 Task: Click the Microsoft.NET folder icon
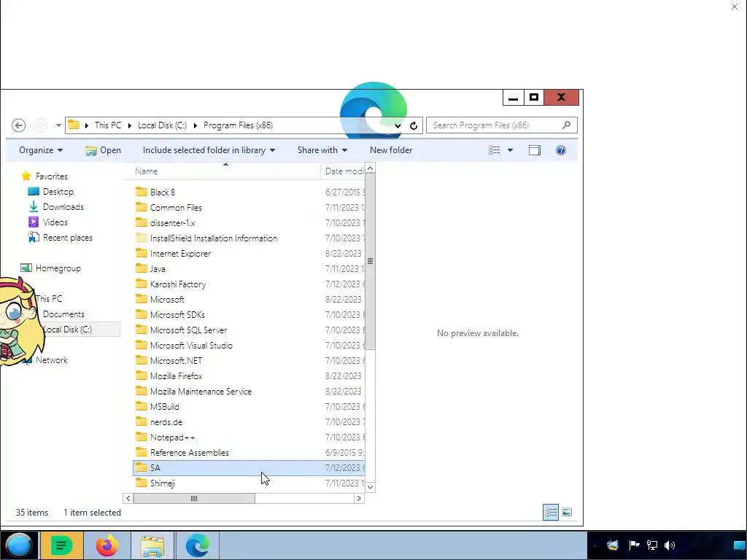(x=141, y=360)
